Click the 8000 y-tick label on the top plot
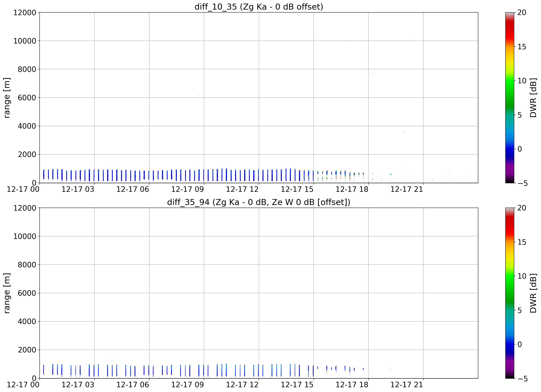Viewport: 541px width, 392px height. pos(27,69)
